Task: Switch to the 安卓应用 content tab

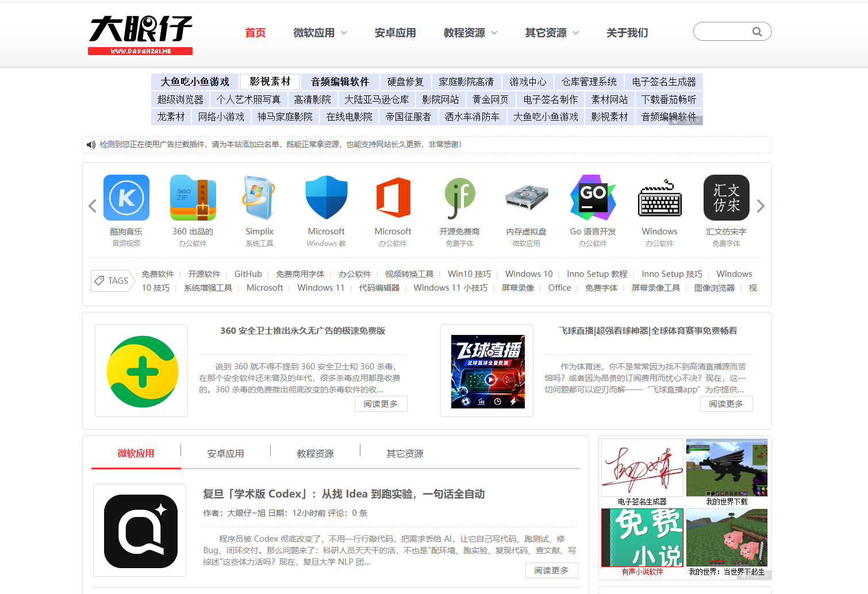Action: click(x=225, y=454)
